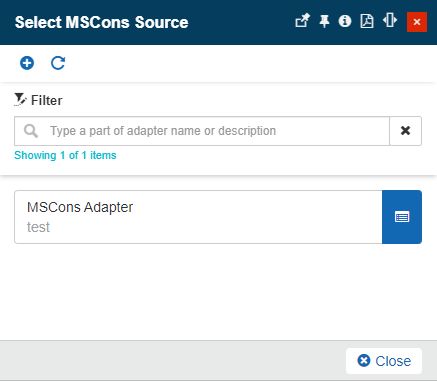Click the 'test' description under MSCons Adapter
Image resolution: width=437 pixels, height=382 pixels.
38,227
